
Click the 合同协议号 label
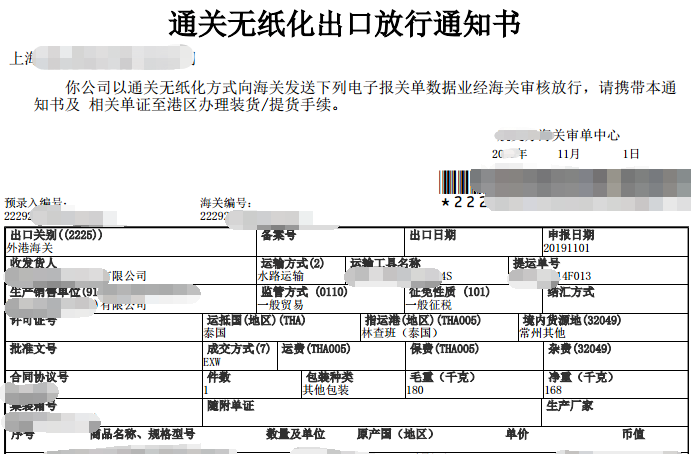tap(39, 377)
